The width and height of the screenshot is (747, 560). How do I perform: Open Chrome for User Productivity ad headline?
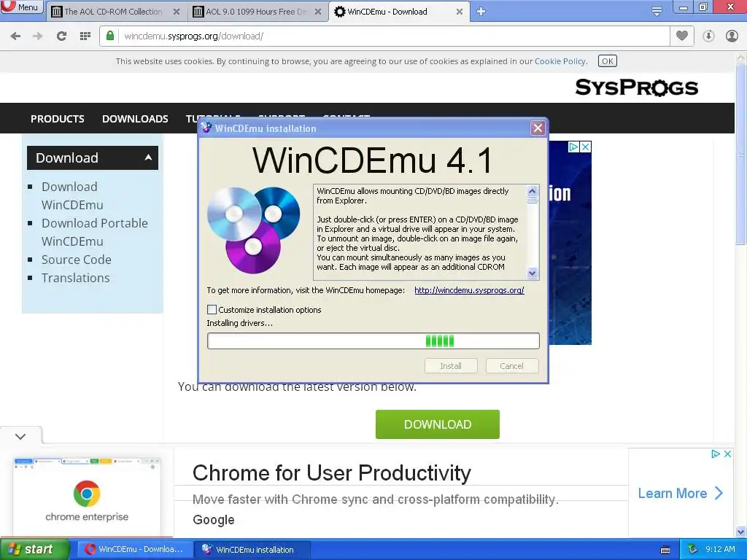[332, 472]
